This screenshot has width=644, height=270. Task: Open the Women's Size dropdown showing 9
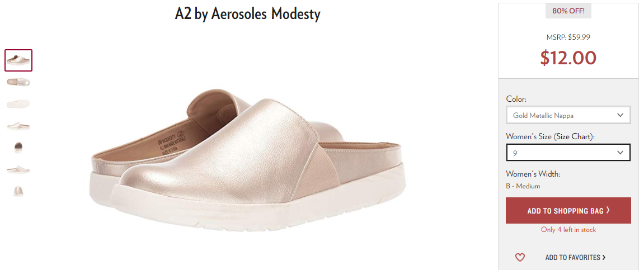568,153
